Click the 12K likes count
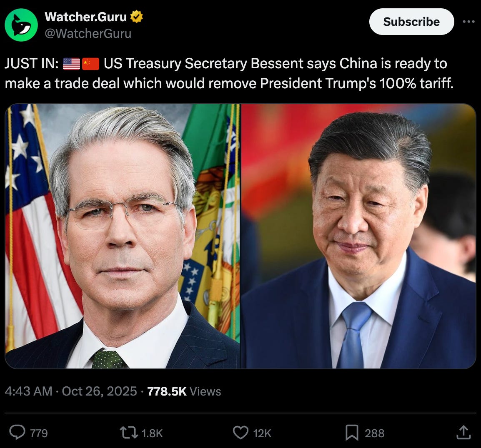The width and height of the screenshot is (481, 448). (262, 433)
